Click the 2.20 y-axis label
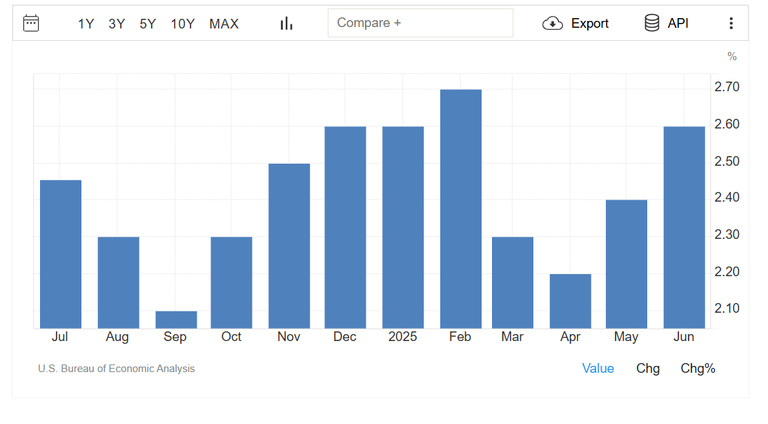Screen dimensions: 768x424 coord(727,272)
